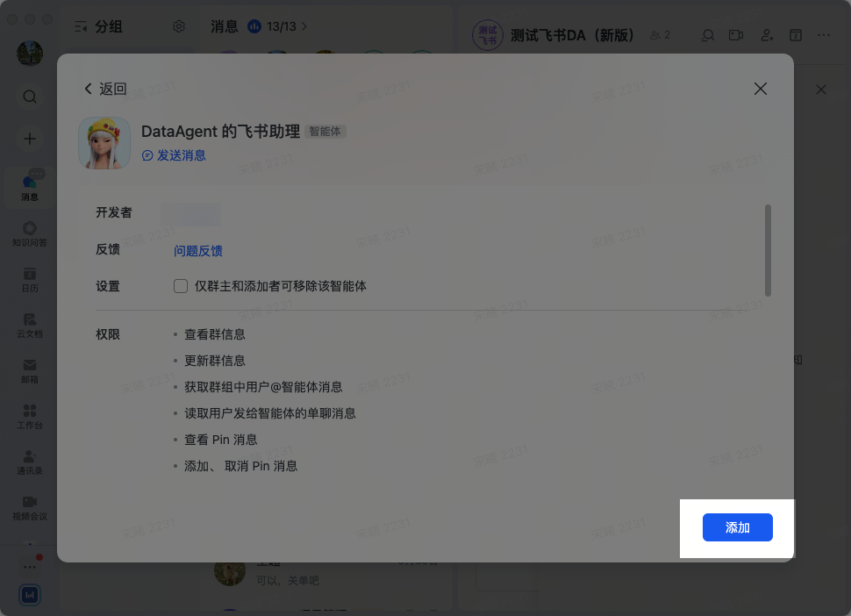Viewport: 851px width, 616px height.
Task: Open group settings gear icon
Action: pos(179,26)
